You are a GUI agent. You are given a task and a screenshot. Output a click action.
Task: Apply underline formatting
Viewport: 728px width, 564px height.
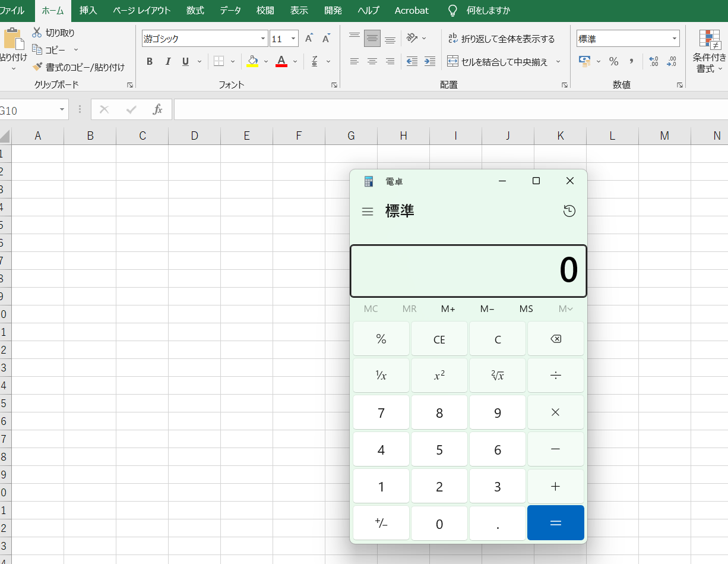tap(185, 61)
